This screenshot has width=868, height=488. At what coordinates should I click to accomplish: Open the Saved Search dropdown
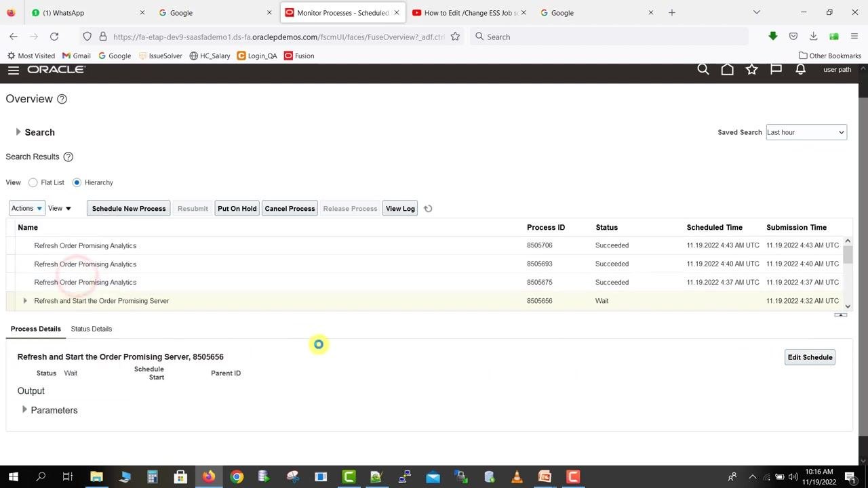click(806, 132)
